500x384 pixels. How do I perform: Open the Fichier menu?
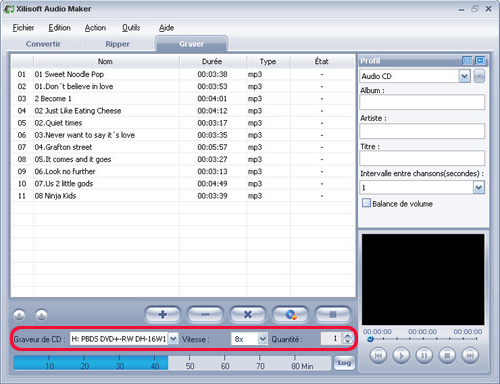[x=23, y=28]
